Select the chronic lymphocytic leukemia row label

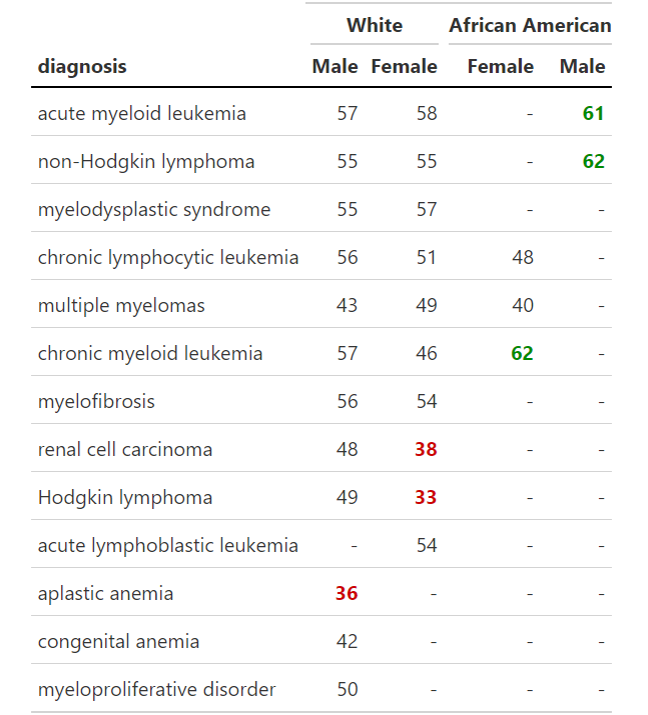pos(168,257)
